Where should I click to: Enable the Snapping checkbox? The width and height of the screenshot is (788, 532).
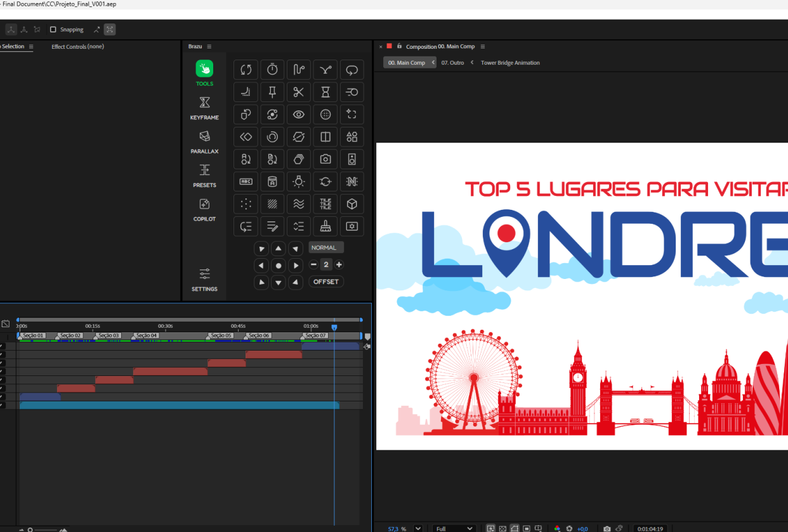click(x=53, y=30)
